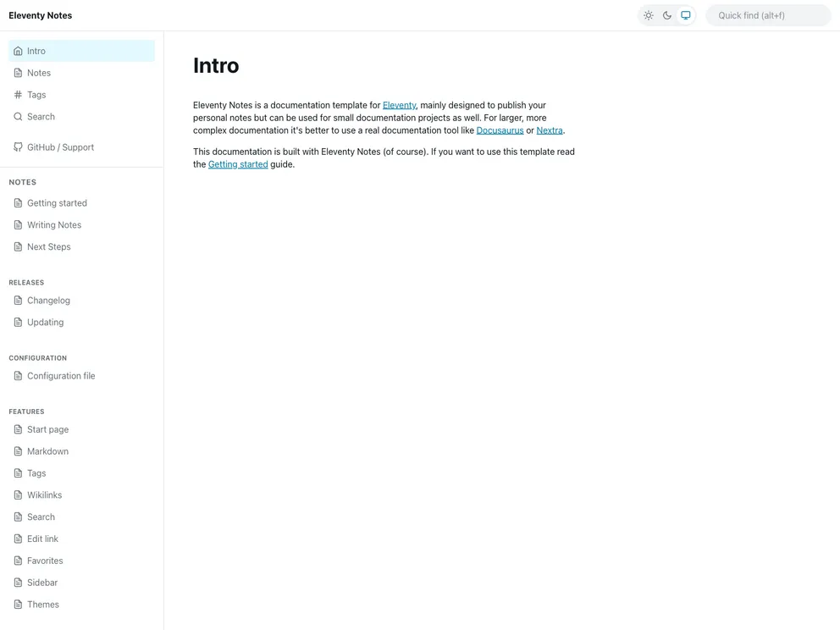Click the magnifier icon beside top Search
840x630 pixels.
point(19,117)
